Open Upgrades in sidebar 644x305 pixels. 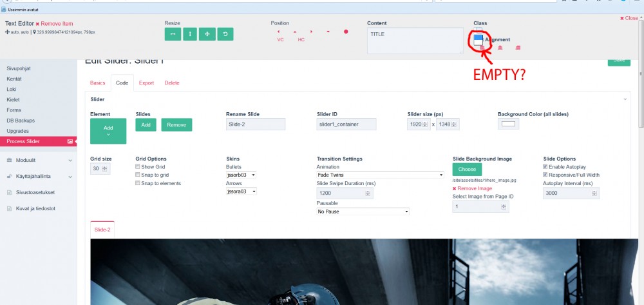tap(17, 131)
